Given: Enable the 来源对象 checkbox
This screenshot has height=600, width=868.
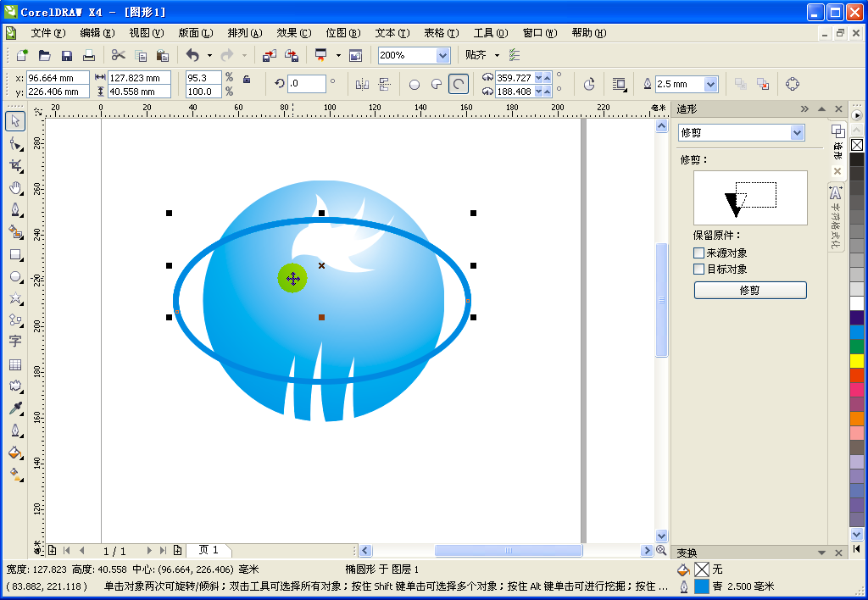Looking at the screenshot, I should [699, 253].
